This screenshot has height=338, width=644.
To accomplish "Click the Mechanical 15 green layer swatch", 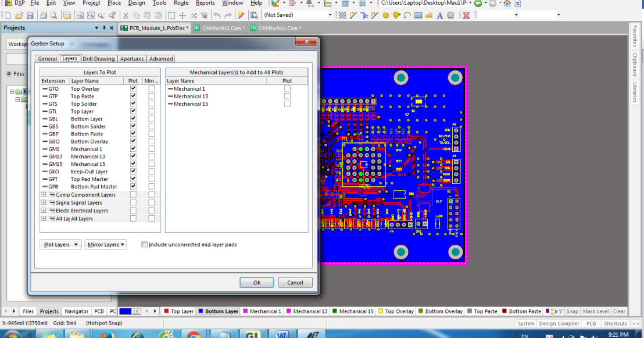I will point(335,311).
